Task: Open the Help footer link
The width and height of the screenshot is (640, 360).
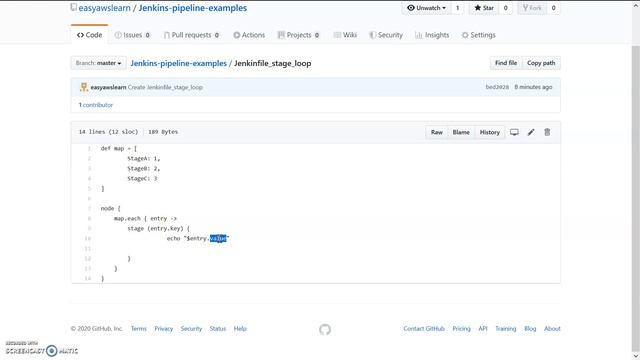Action: tap(240, 329)
